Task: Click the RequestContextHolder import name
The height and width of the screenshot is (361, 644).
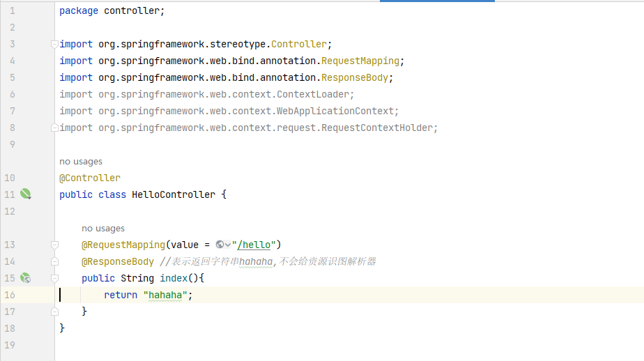Action: (x=378, y=128)
